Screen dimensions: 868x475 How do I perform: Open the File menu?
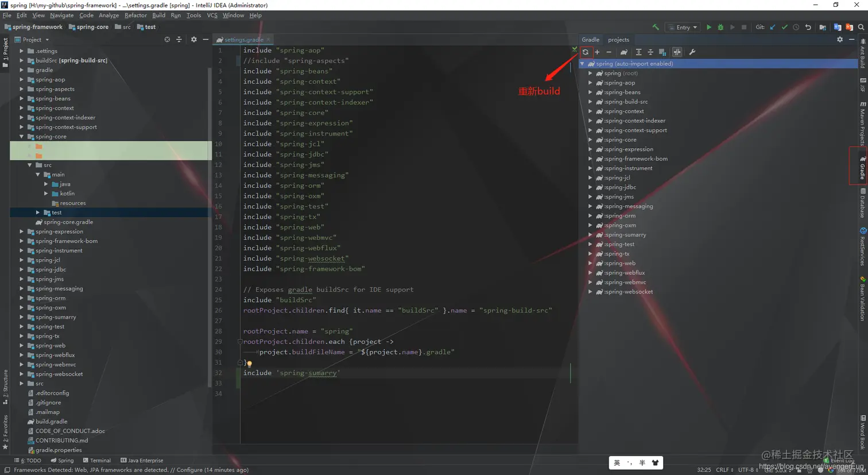point(7,16)
